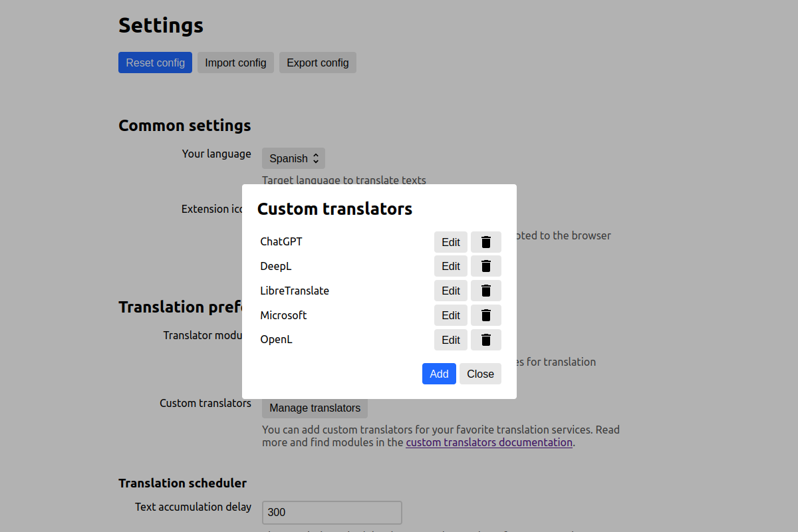Delete the Microsoft translator using its trash icon
This screenshot has height=532, width=798.
coord(486,315)
